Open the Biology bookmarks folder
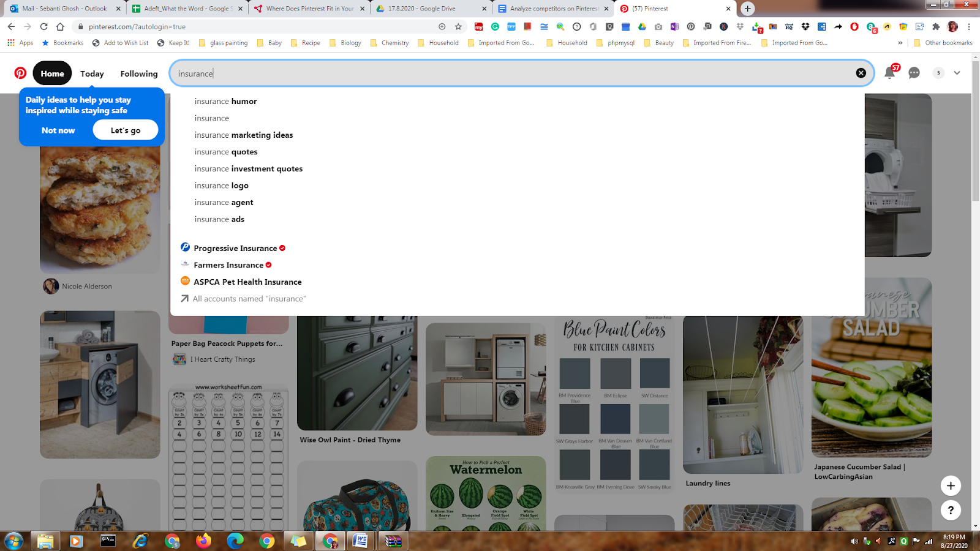Screen dimensions: 980x551 pos(345,43)
